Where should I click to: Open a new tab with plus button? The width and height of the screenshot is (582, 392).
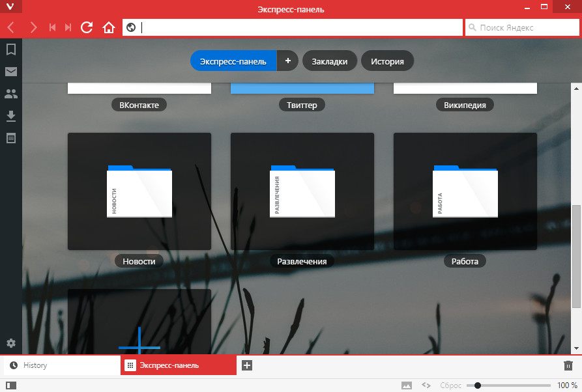[247, 365]
